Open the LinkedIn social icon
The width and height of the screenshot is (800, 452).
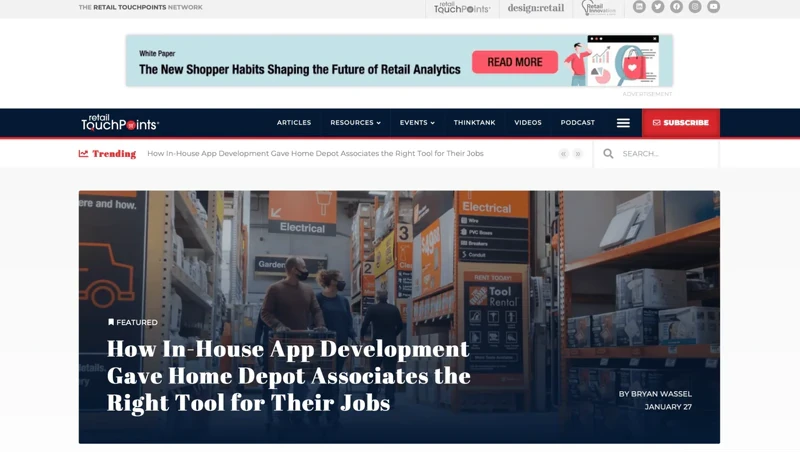pos(639,7)
